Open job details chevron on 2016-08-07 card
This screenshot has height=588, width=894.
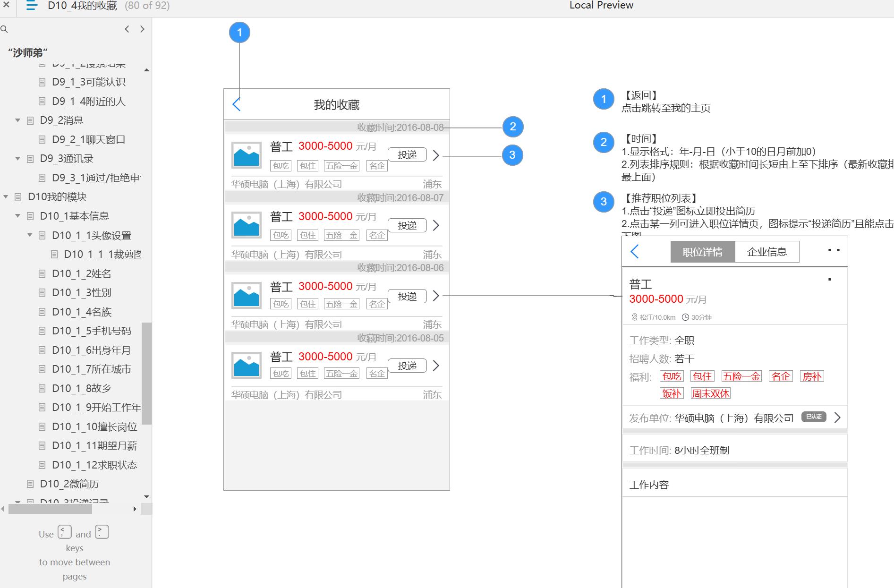[x=436, y=226]
